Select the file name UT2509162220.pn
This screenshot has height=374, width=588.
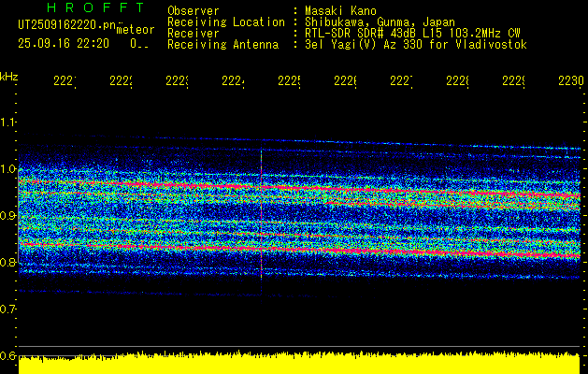pyautogui.click(x=67, y=24)
